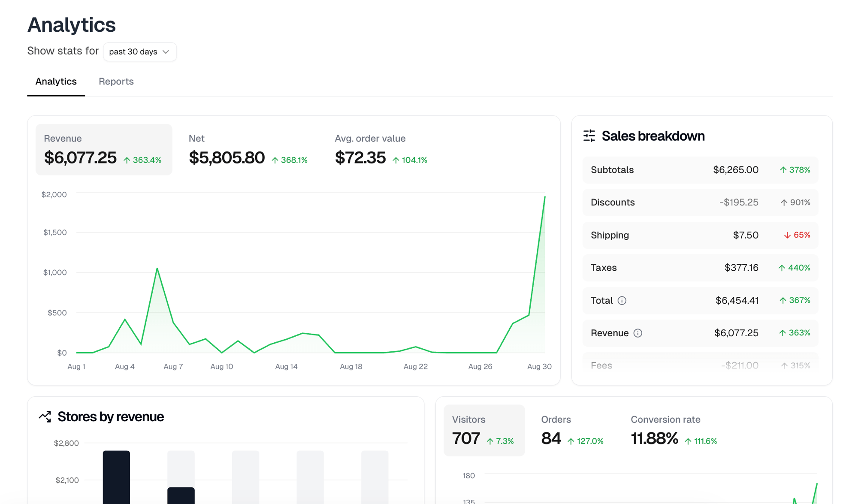
Task: Click the red down arrow for Shipping
Action: point(787,235)
